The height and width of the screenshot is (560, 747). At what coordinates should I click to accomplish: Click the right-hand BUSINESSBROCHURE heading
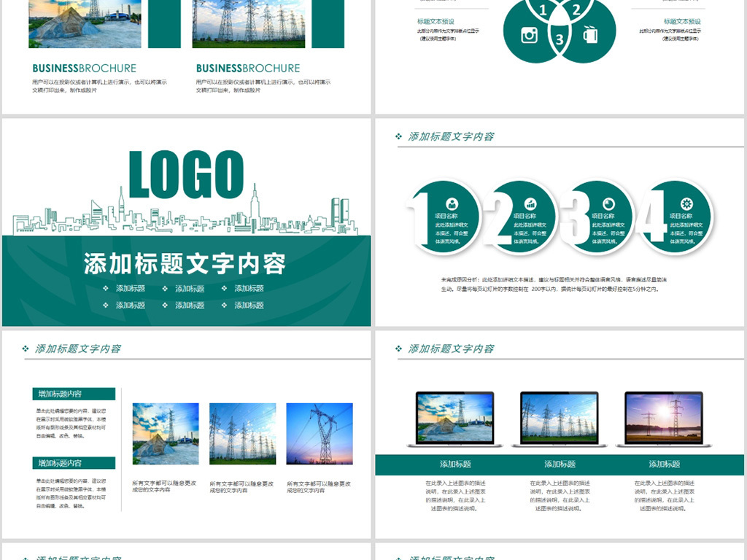coord(248,69)
